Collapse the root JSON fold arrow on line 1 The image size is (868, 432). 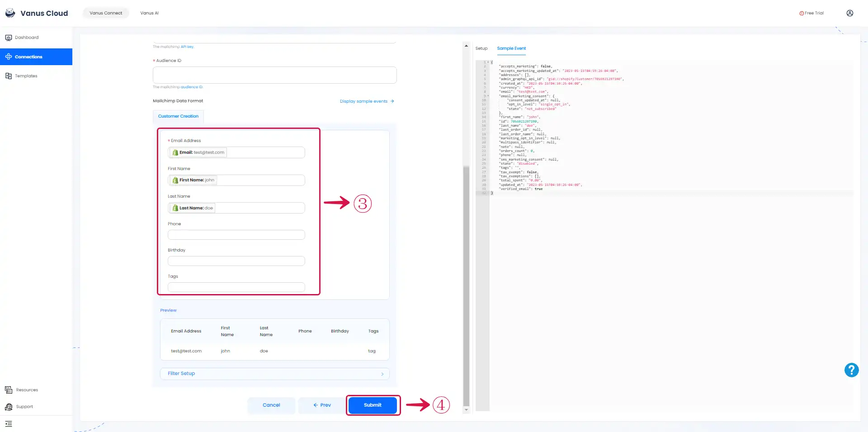pyautogui.click(x=488, y=62)
